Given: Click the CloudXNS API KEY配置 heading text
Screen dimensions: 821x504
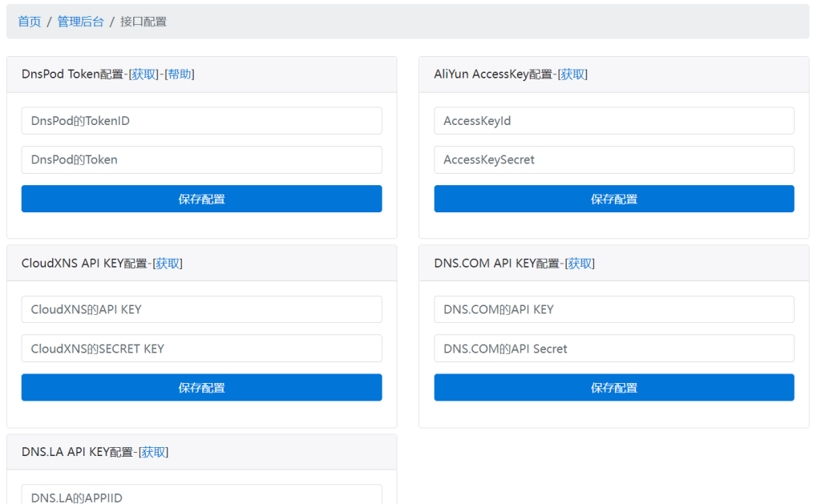Looking at the screenshot, I should pyautogui.click(x=84, y=264).
